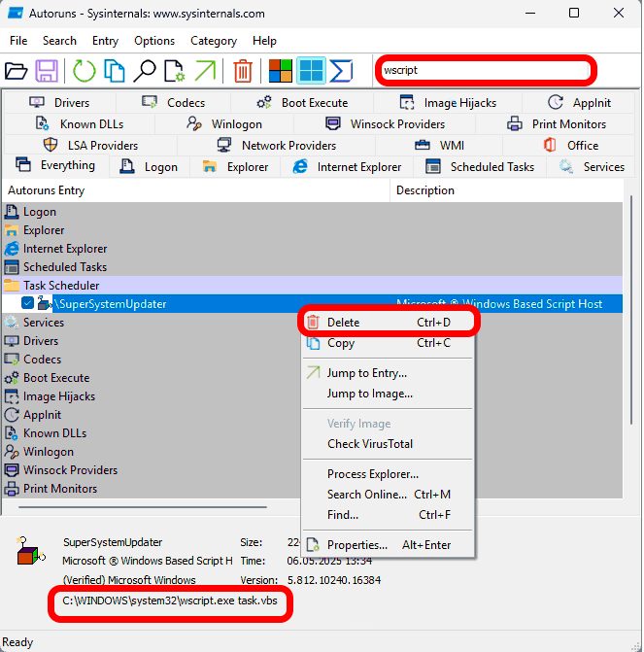Select the Winsock Providers row in list
The image size is (644, 652).
click(312, 470)
